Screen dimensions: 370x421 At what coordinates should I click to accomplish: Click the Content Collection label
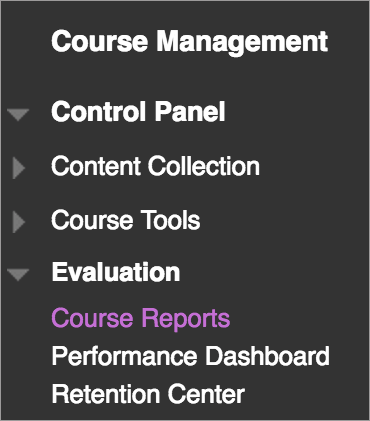[155, 166]
